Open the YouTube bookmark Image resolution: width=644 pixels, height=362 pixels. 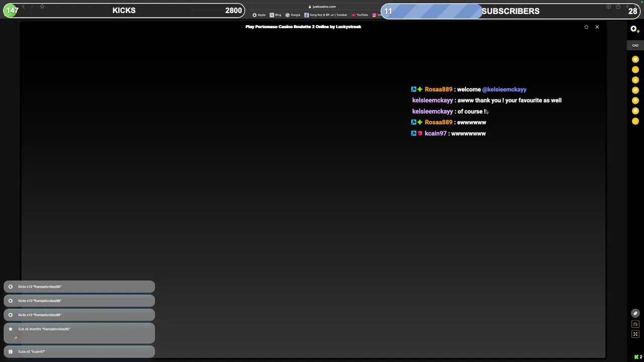(360, 15)
